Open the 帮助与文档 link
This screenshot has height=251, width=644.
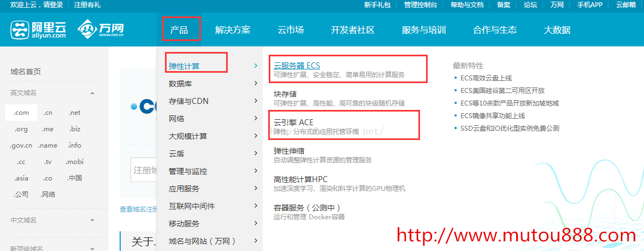[x=467, y=5]
